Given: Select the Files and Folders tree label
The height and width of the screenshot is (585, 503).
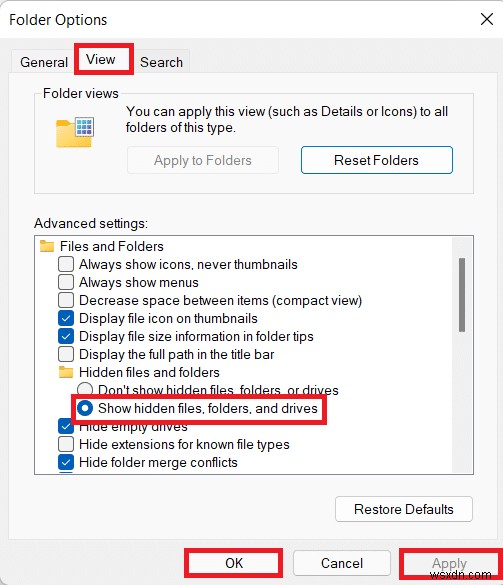Looking at the screenshot, I should point(112,246).
